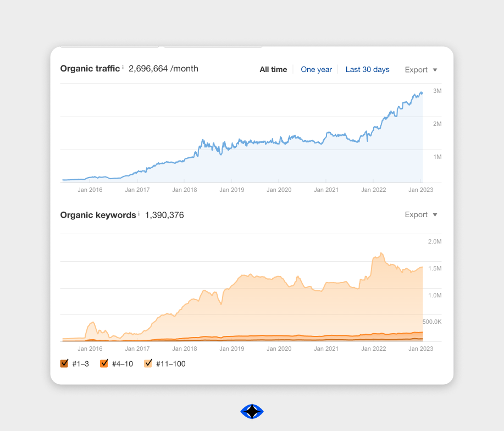
Task: Uncheck the #11–100 positions checkbox
Action: pos(148,363)
